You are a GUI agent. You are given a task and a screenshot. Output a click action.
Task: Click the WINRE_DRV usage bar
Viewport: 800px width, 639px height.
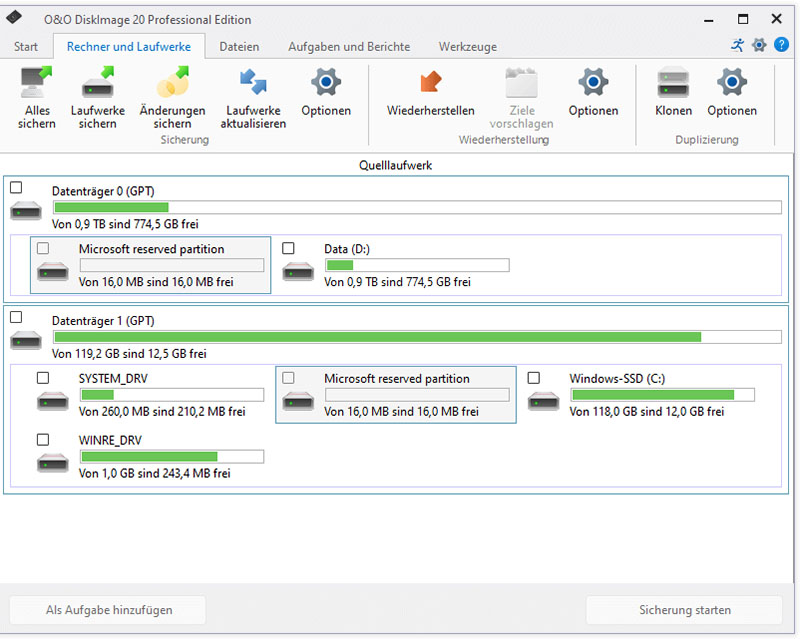172,456
